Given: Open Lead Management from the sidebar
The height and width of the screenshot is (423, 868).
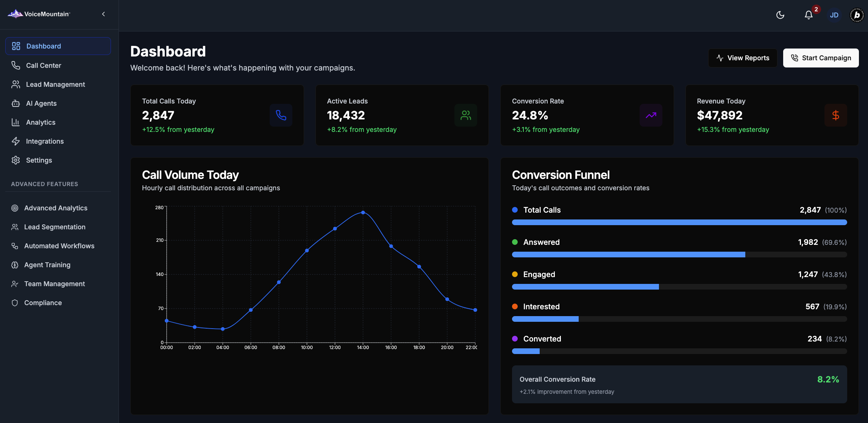Looking at the screenshot, I should (55, 85).
